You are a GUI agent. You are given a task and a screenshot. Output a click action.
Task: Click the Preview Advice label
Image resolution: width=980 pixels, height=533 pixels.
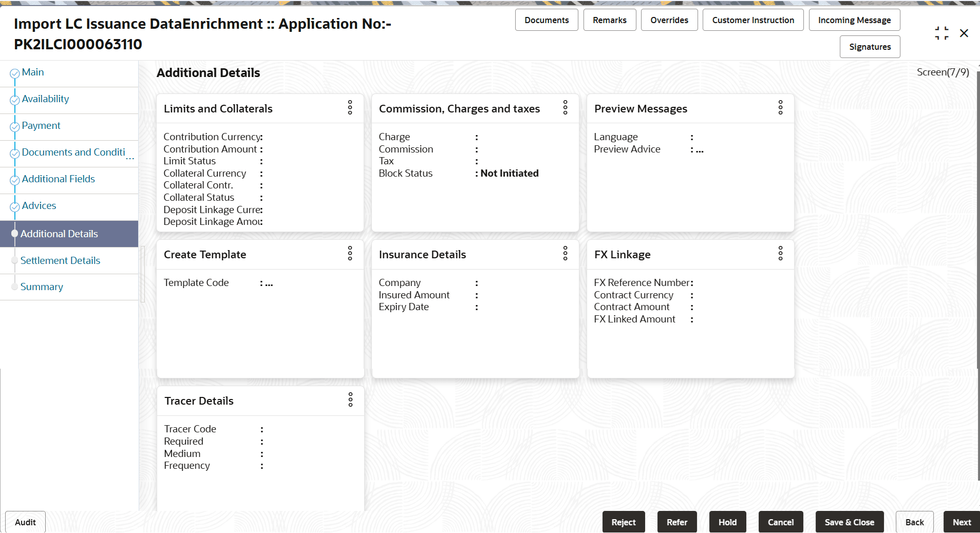pyautogui.click(x=627, y=149)
